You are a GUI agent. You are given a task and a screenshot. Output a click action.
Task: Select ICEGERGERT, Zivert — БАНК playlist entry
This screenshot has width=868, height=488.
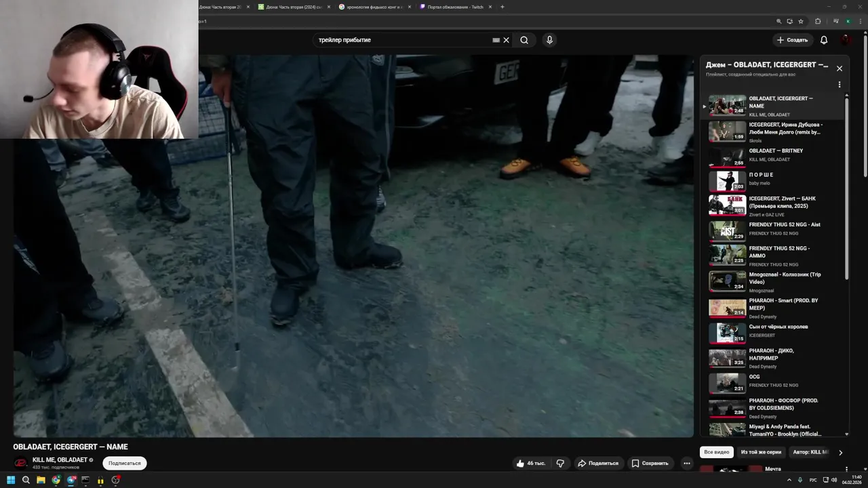pyautogui.click(x=773, y=205)
